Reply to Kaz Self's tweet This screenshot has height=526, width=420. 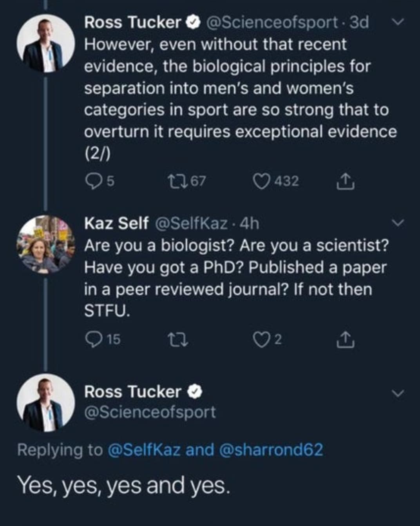(x=93, y=340)
